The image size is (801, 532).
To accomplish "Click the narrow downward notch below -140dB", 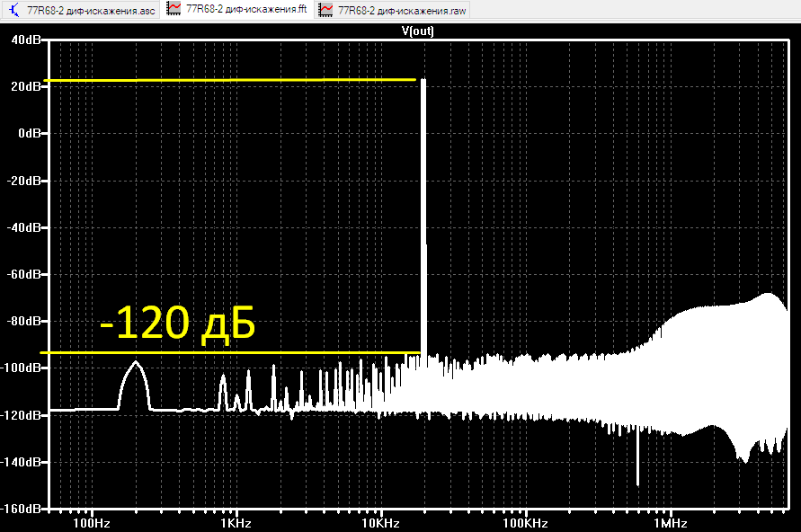I will tap(637, 459).
